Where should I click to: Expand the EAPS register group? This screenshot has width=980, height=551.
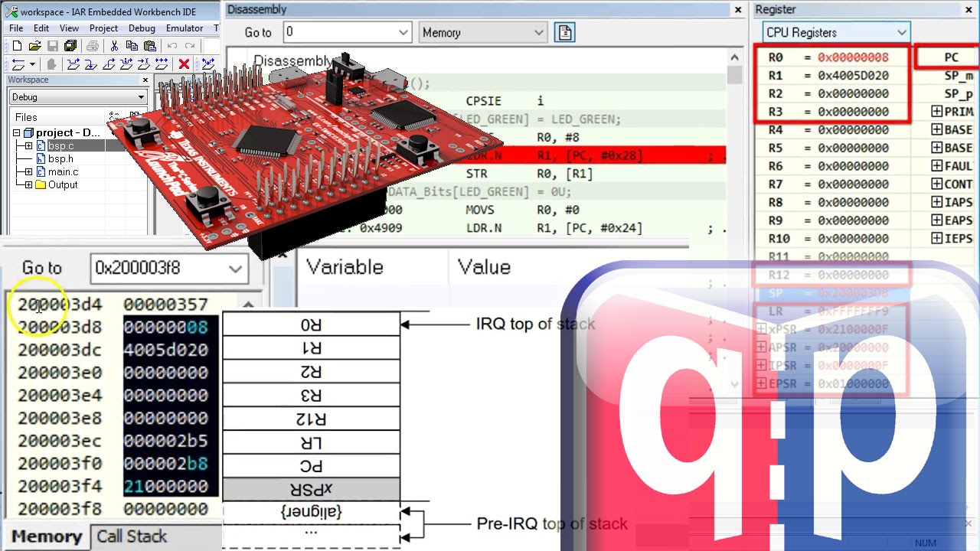pyautogui.click(x=936, y=220)
